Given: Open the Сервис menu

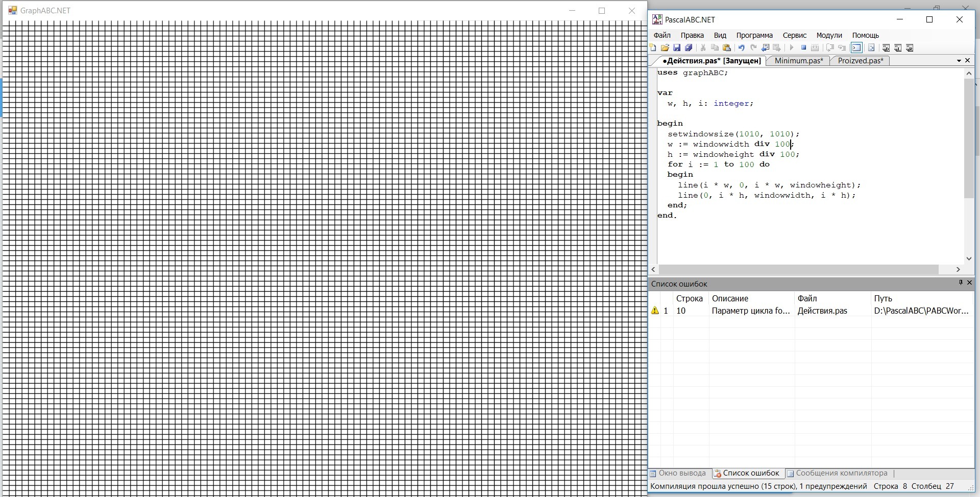Looking at the screenshot, I should [x=794, y=35].
